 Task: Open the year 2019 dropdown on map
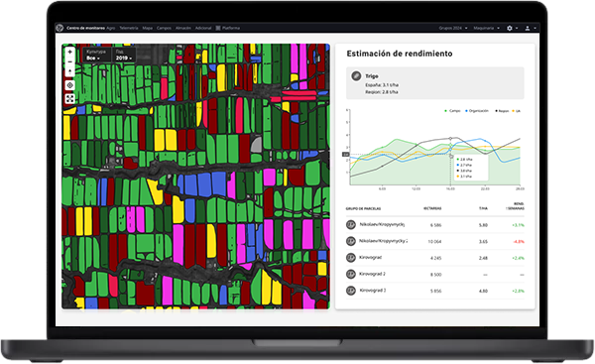[124, 55]
